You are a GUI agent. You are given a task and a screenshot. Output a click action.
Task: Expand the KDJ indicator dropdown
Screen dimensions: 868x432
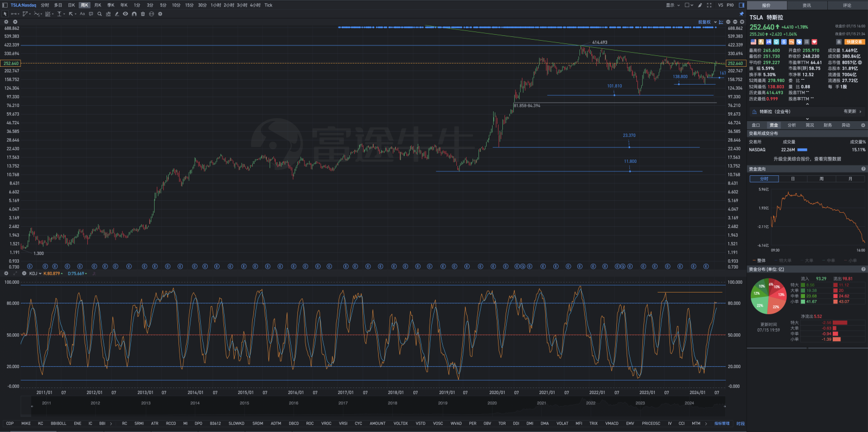[40, 274]
